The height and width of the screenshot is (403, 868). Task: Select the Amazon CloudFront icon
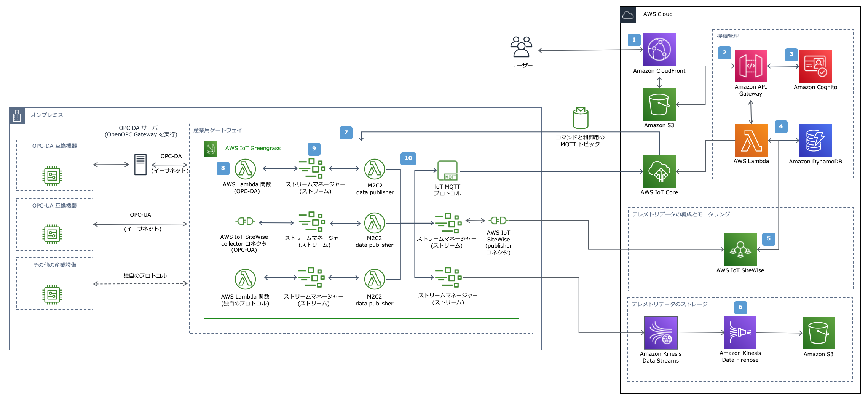click(x=659, y=50)
